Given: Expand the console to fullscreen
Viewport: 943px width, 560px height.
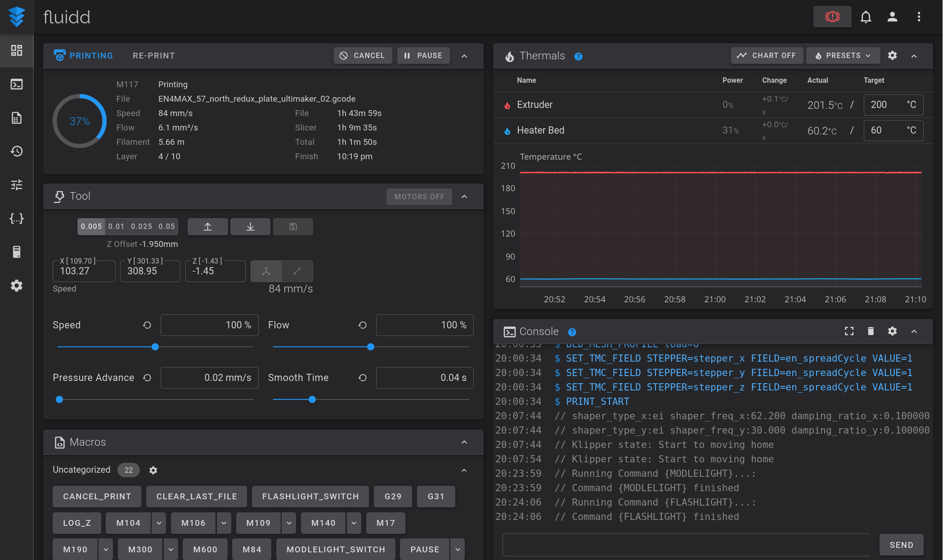Looking at the screenshot, I should pos(849,331).
